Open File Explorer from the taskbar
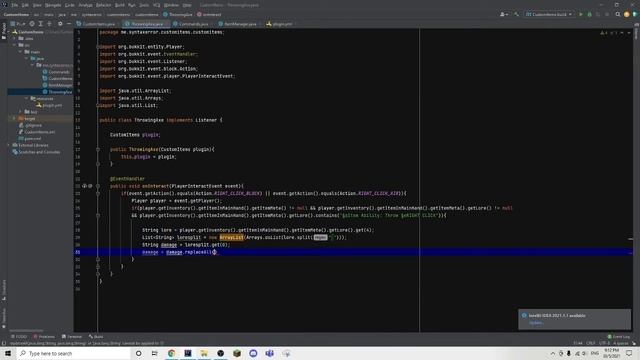640x360 pixels. click(204, 353)
